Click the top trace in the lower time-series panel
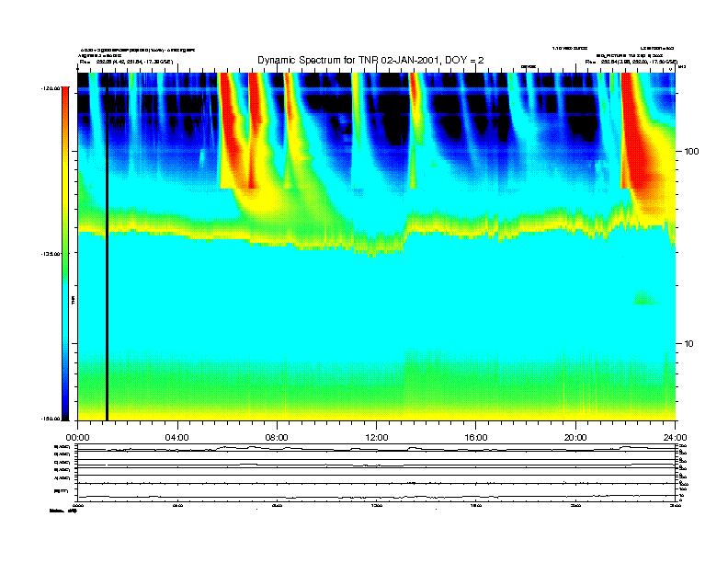 [377, 449]
